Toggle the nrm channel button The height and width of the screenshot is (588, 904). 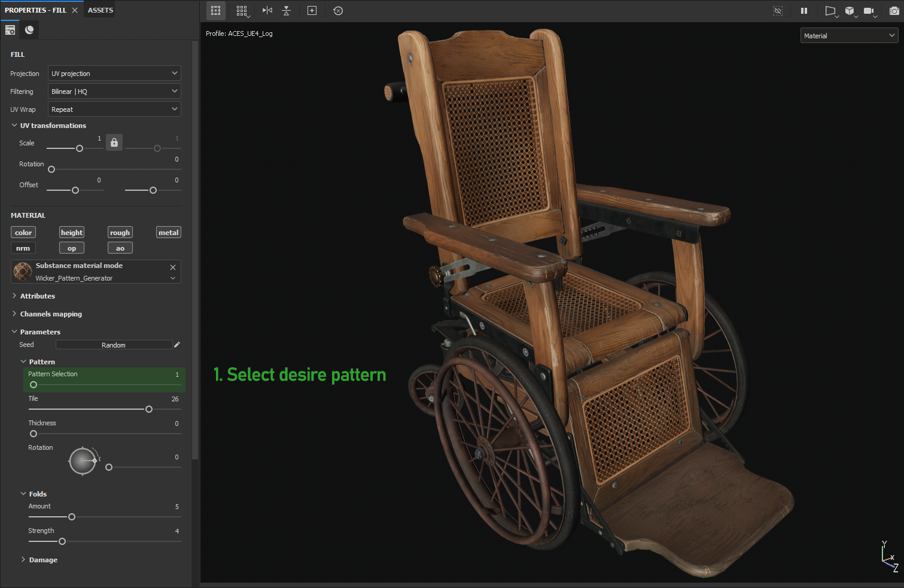23,248
